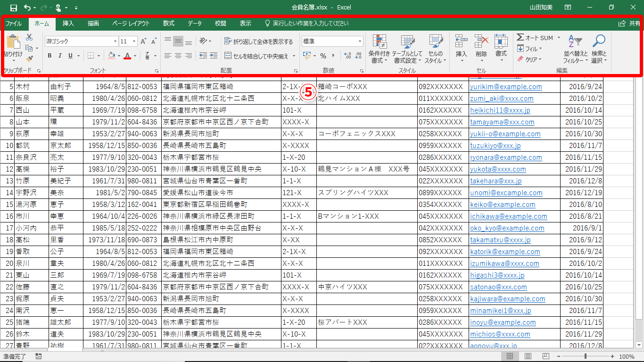Viewport: 644px width, 362px height.
Task: Activate the Format Painter brush
Action: pos(29,59)
